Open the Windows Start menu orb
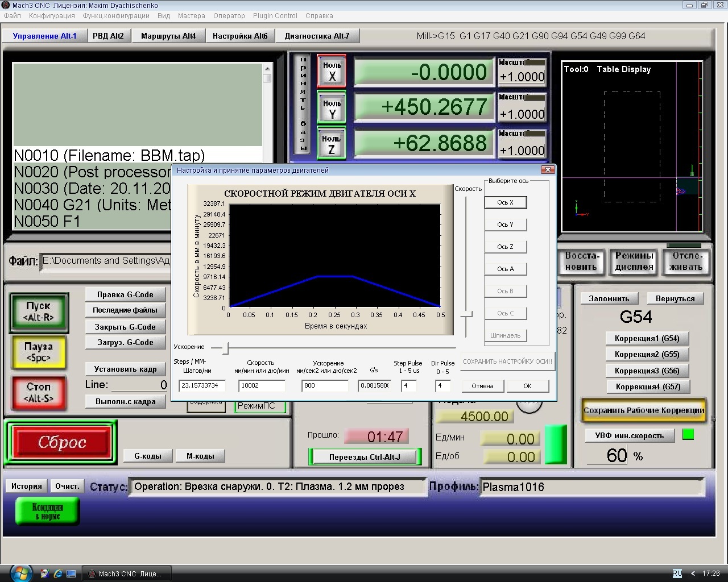728x582 pixels. coord(20,572)
